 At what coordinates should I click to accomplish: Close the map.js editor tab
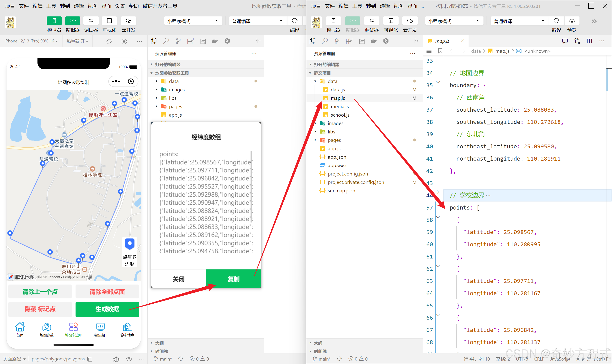(462, 41)
